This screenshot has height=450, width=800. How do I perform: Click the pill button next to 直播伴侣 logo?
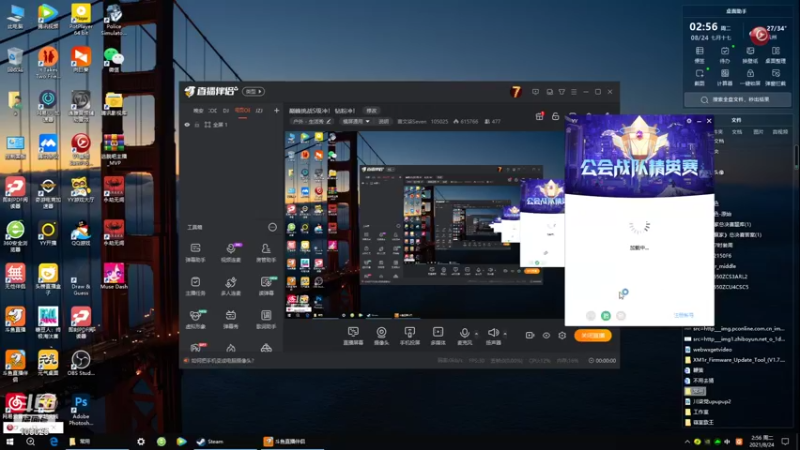(x=254, y=92)
